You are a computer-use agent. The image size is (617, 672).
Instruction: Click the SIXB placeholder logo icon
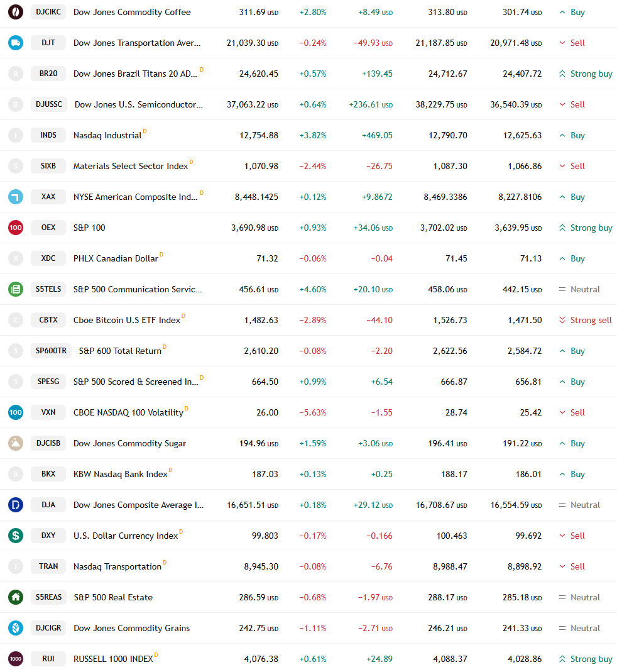16,166
